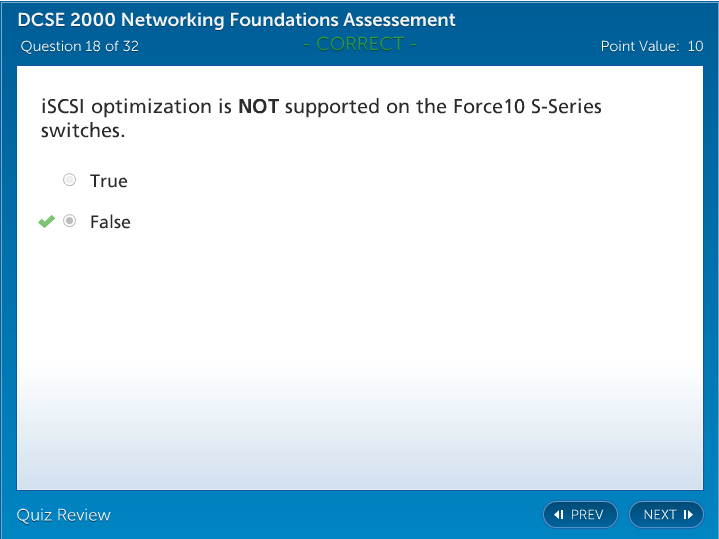
Task: Click the "False" answer text
Action: coord(110,222)
